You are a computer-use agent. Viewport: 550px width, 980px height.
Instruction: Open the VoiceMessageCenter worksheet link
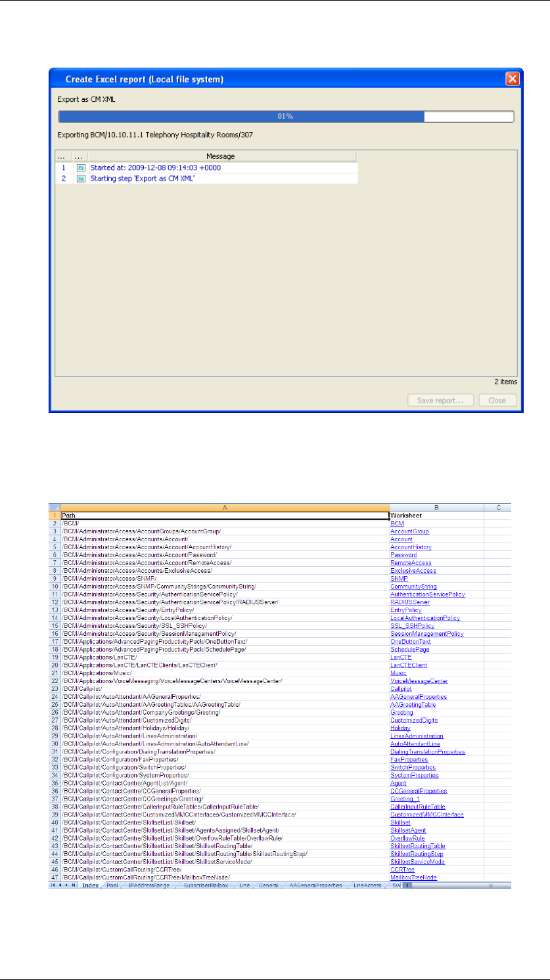tap(419, 680)
